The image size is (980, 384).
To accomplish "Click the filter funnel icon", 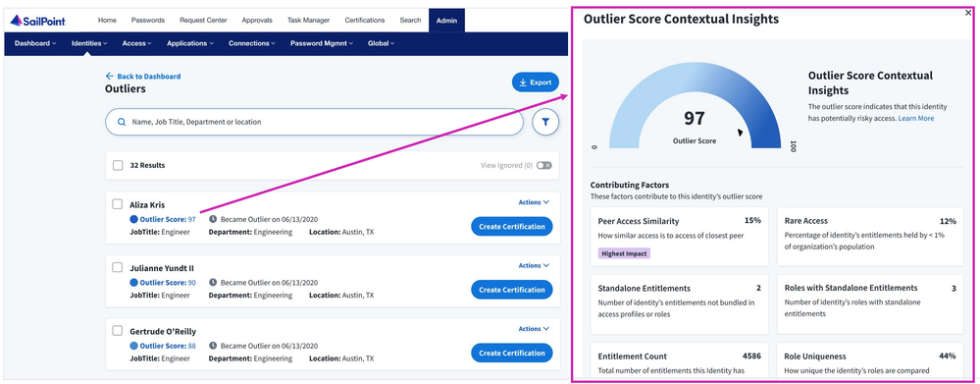I will [x=545, y=123].
